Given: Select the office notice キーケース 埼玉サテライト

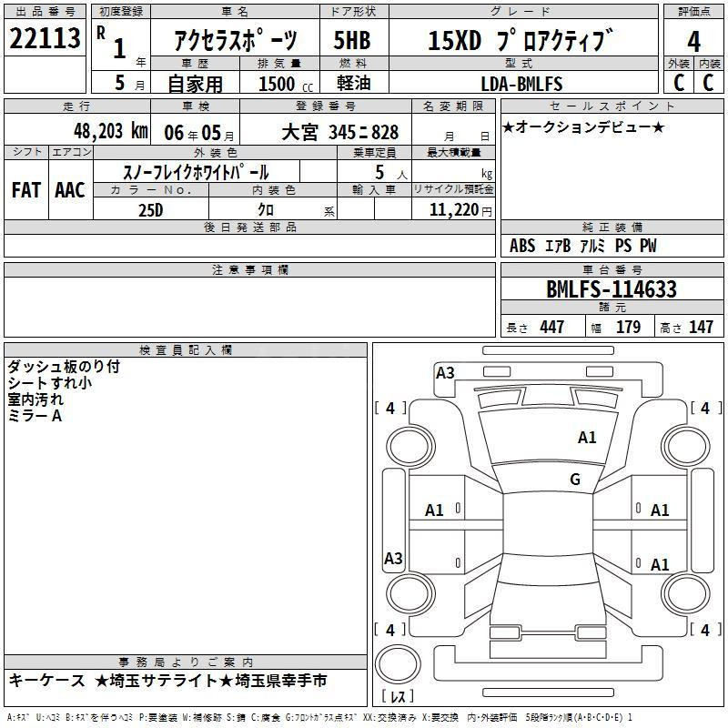Looking at the screenshot, I should click(167, 681).
